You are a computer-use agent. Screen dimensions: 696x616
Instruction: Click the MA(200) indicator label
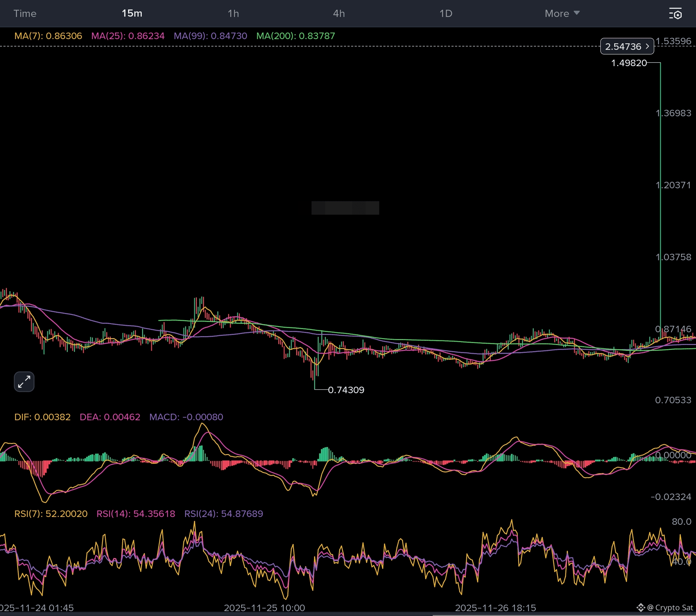[x=296, y=36]
